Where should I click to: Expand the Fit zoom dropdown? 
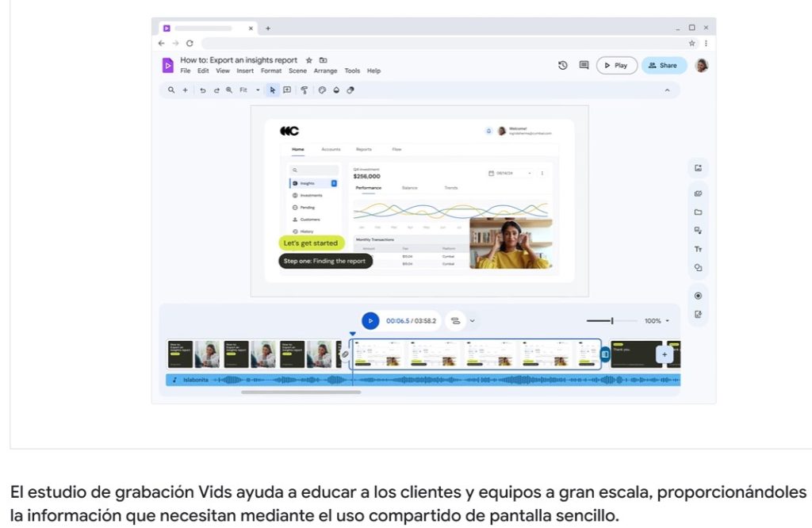point(256,90)
